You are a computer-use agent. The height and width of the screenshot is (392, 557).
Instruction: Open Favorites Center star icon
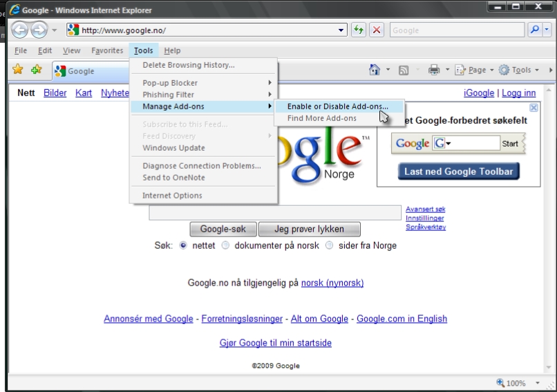click(18, 70)
